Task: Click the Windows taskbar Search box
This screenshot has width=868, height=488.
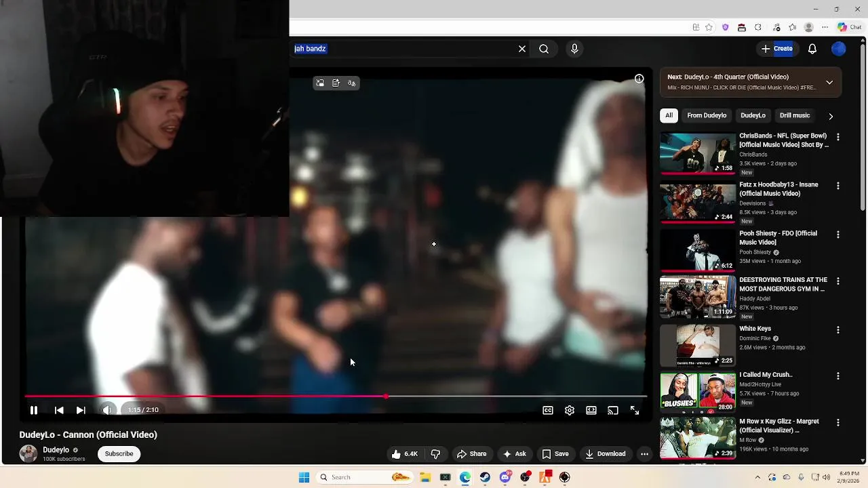Action: click(x=364, y=477)
